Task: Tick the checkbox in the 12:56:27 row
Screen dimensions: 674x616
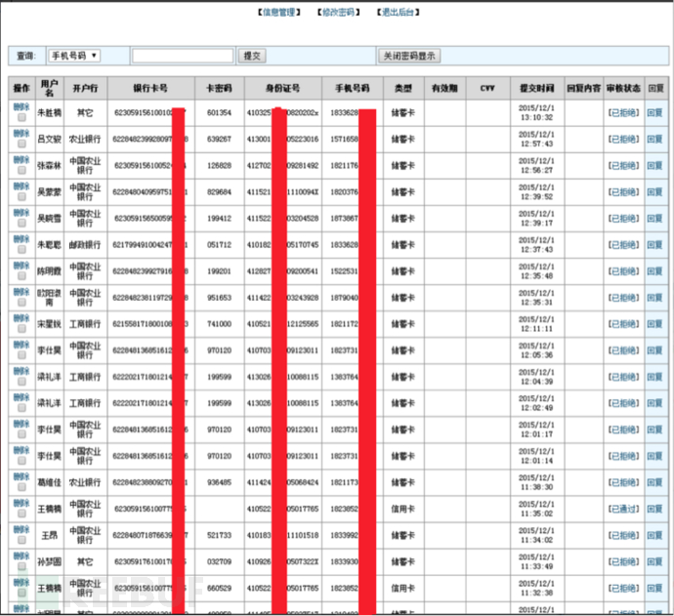Action: 21,170
